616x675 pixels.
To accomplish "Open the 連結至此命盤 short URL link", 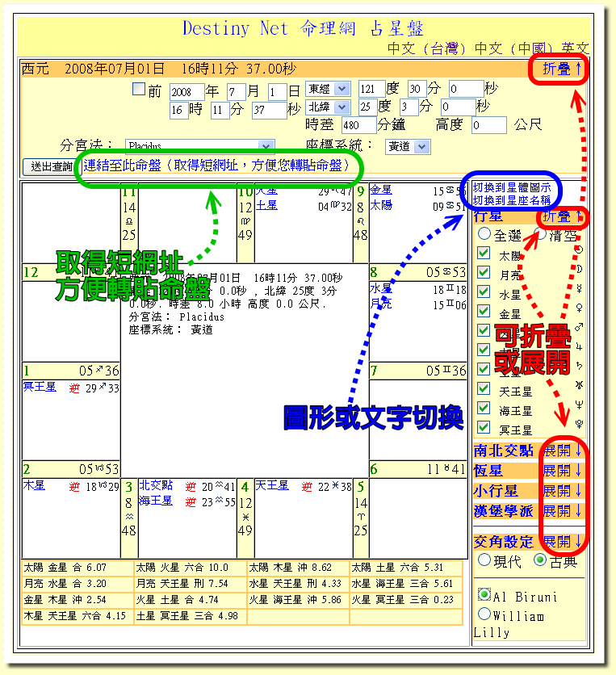I will point(216,166).
